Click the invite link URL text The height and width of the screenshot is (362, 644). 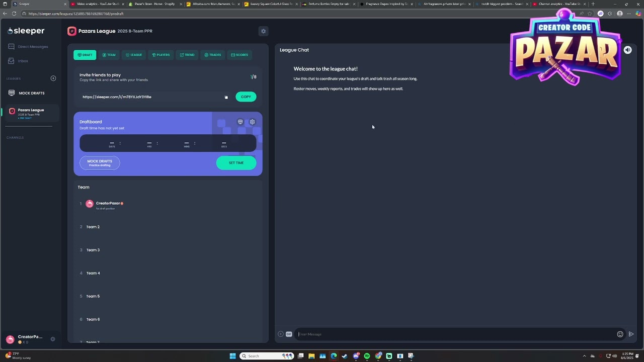pos(117,97)
